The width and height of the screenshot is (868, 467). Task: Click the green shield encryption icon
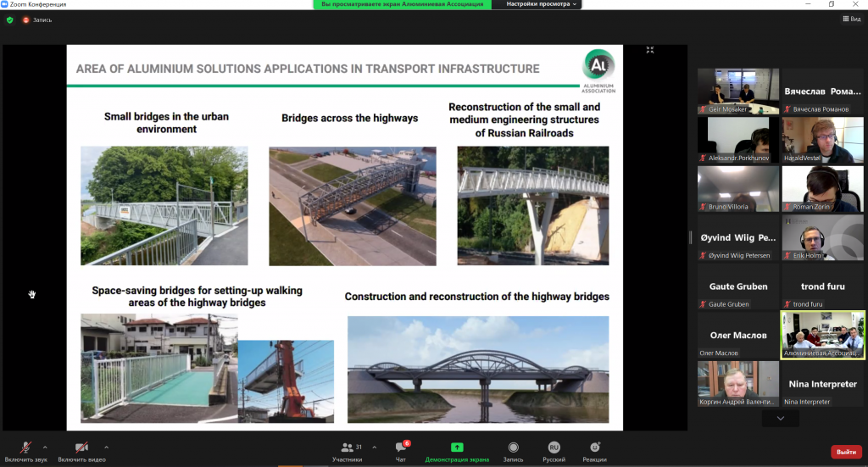coord(10,20)
